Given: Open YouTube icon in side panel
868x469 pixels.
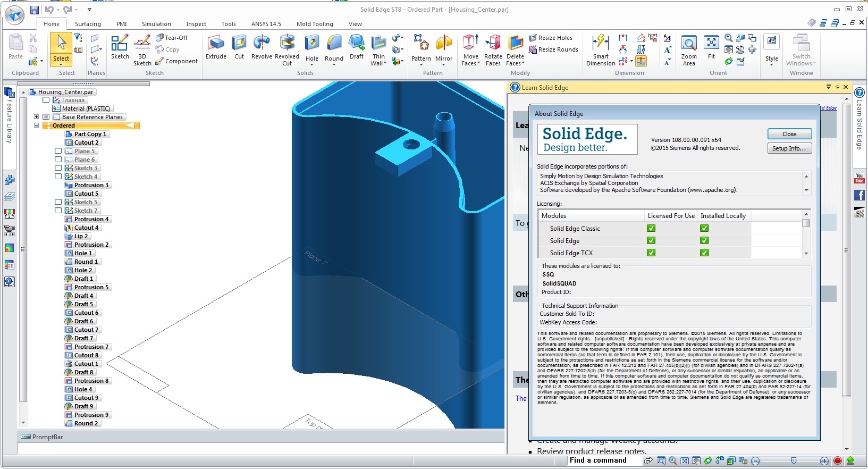Looking at the screenshot, I should 859,178.
